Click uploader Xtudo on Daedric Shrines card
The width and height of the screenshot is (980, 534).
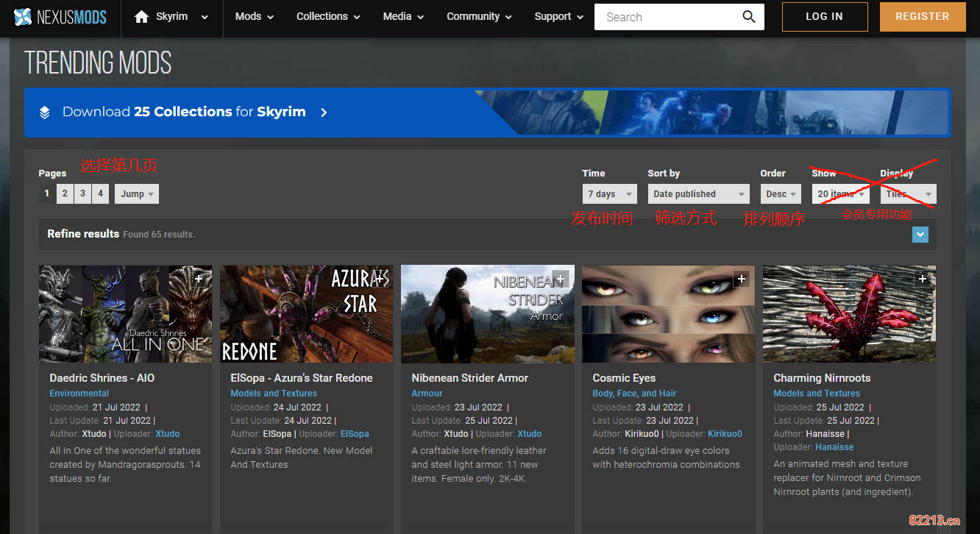pos(168,434)
